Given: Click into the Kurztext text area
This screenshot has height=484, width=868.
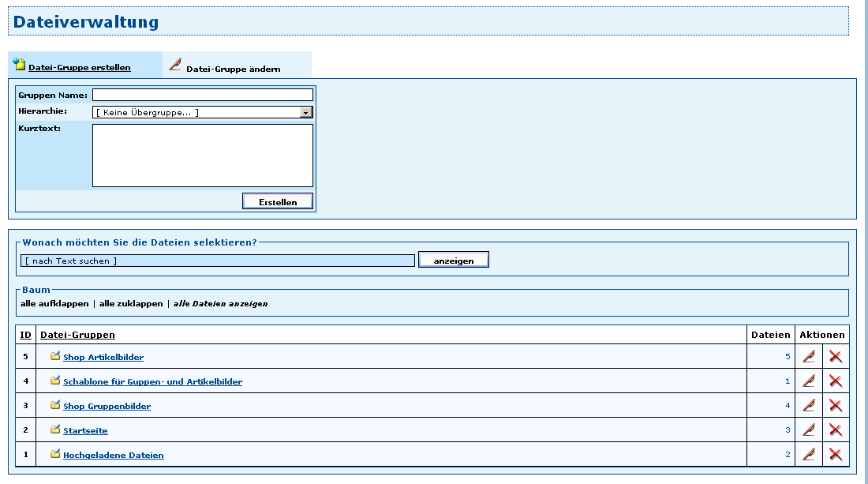Looking at the screenshot, I should [x=202, y=156].
